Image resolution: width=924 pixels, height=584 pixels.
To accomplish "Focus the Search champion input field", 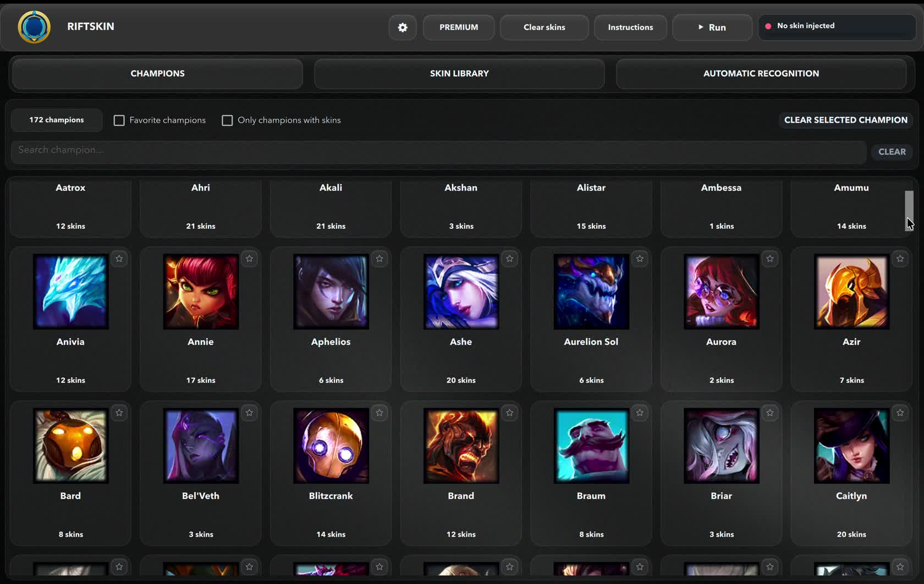I will 438,150.
